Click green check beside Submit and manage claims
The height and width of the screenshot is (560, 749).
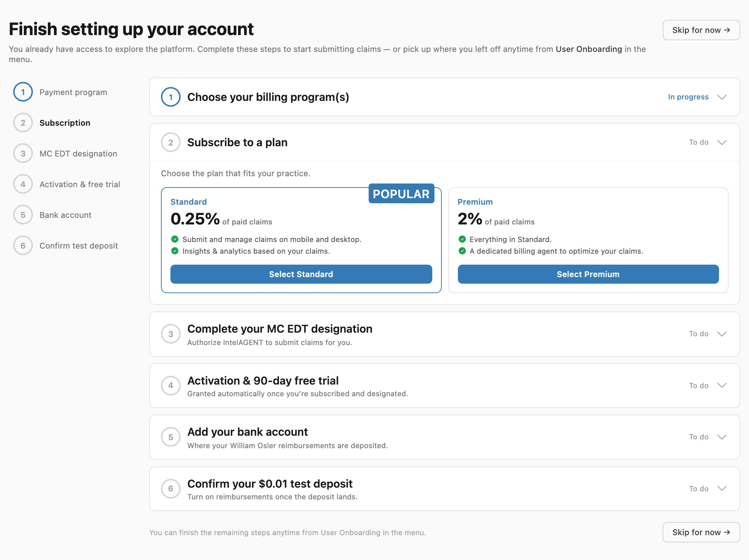[175, 239]
